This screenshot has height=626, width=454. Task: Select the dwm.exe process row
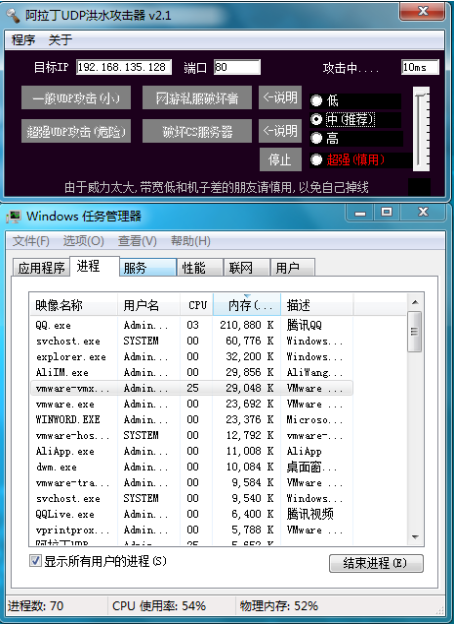click(192, 467)
